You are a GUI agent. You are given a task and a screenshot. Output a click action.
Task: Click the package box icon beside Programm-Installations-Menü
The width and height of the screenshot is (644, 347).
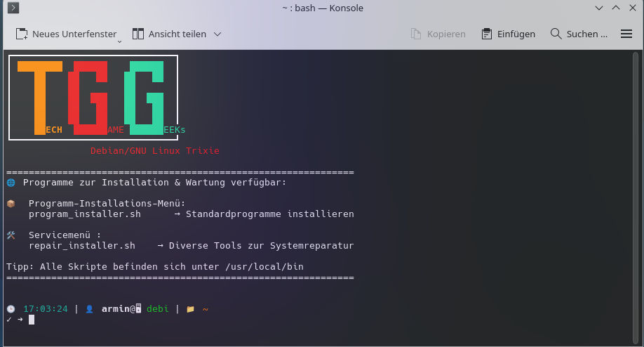(x=11, y=204)
